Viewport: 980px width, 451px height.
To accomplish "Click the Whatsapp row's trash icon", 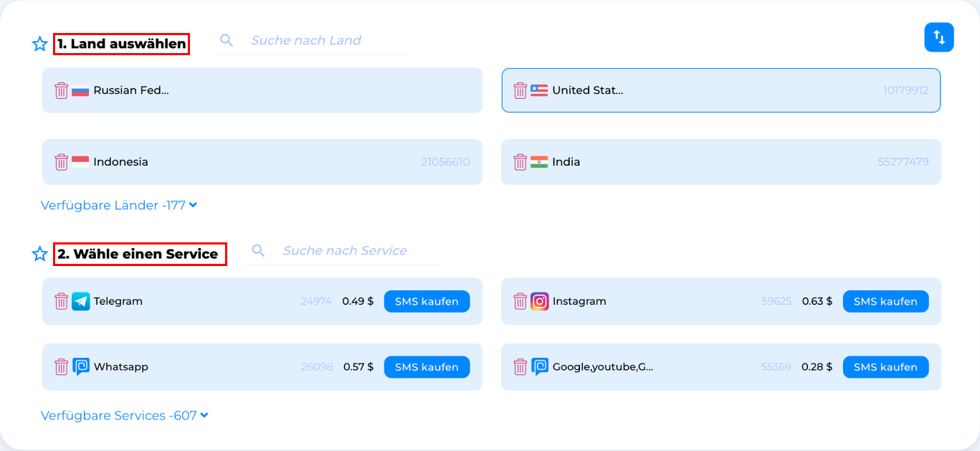I will tap(62, 367).
